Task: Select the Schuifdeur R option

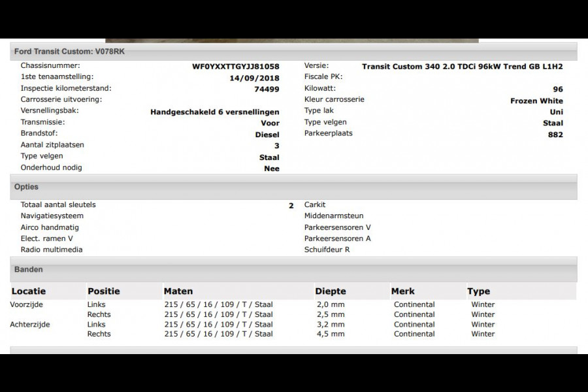Action: (x=327, y=250)
